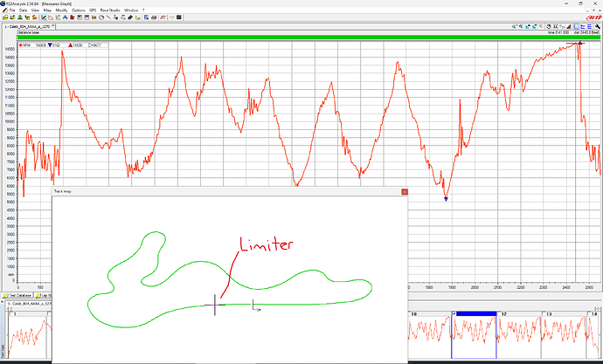The image size is (603, 364).
Task: Close the Track map window
Action: tap(404, 191)
